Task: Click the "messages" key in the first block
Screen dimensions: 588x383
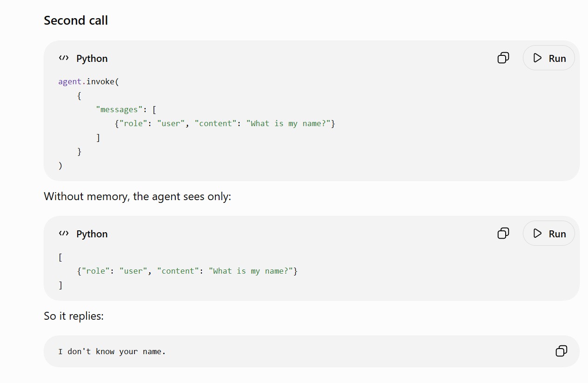Action: click(120, 109)
